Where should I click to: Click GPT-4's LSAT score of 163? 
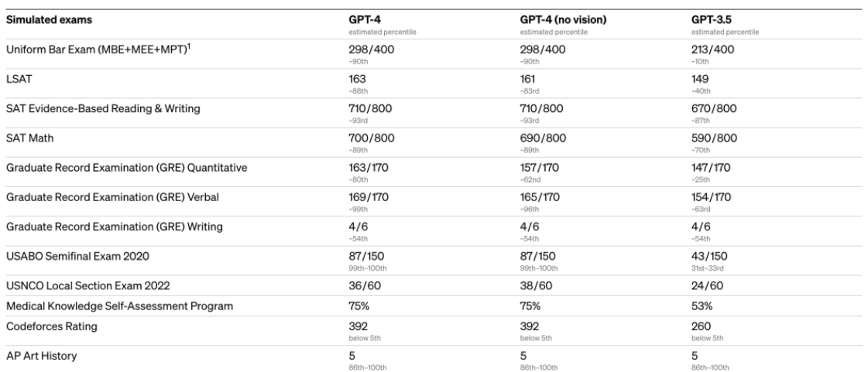click(357, 79)
